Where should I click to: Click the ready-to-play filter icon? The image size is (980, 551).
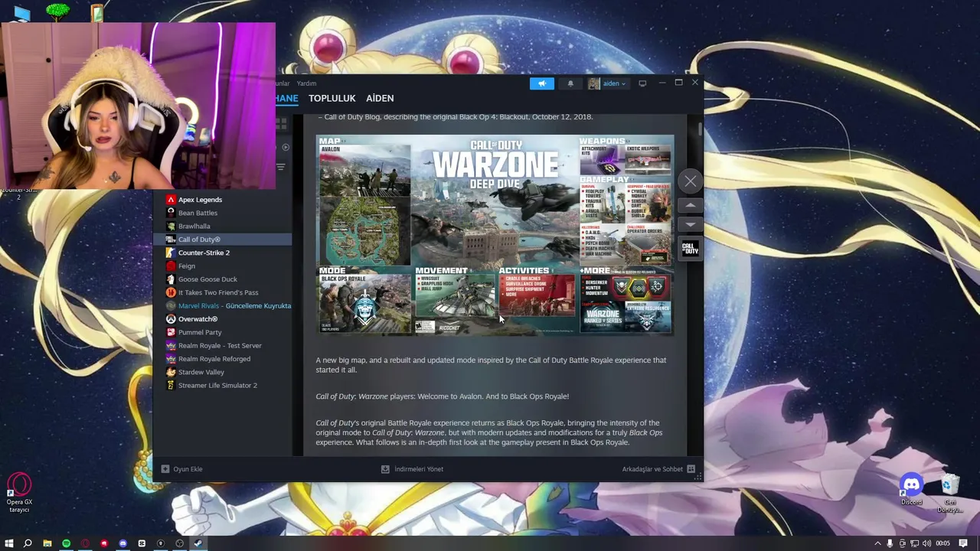pyautogui.click(x=286, y=147)
